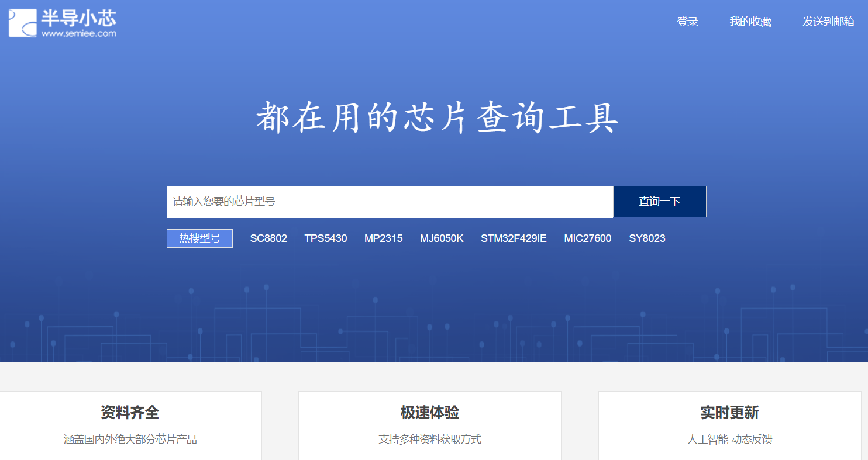Select the 热搜型号 label
The image size is (868, 460).
point(199,238)
